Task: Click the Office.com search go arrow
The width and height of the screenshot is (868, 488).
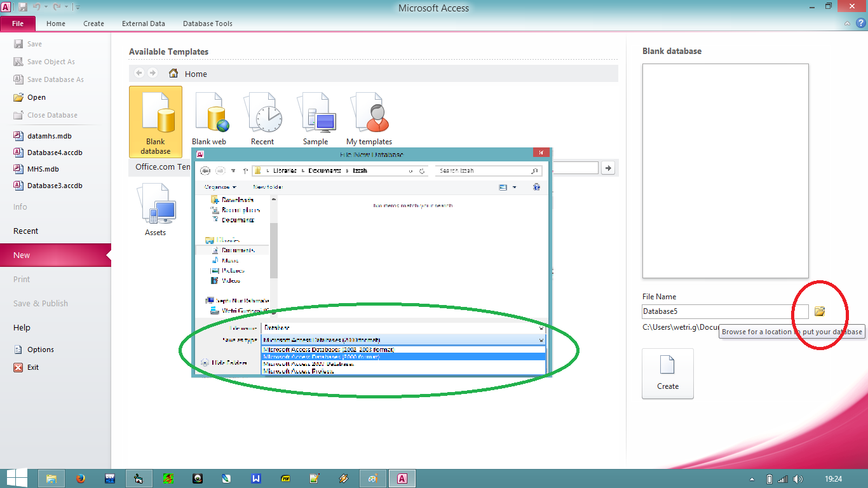Action: [608, 168]
